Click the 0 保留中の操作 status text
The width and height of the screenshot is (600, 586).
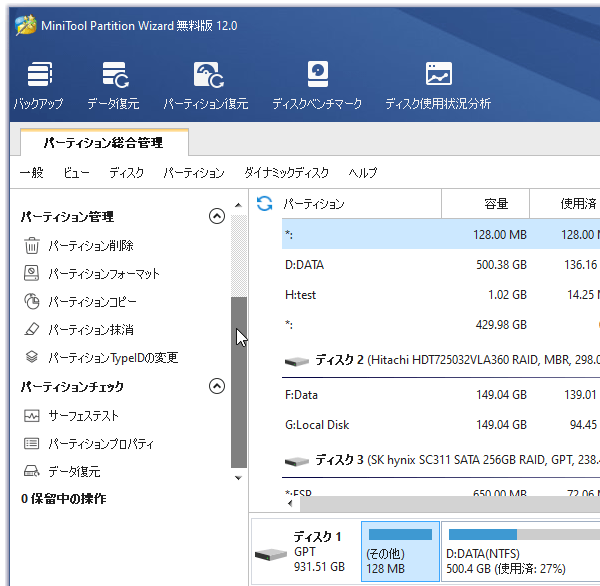64,498
